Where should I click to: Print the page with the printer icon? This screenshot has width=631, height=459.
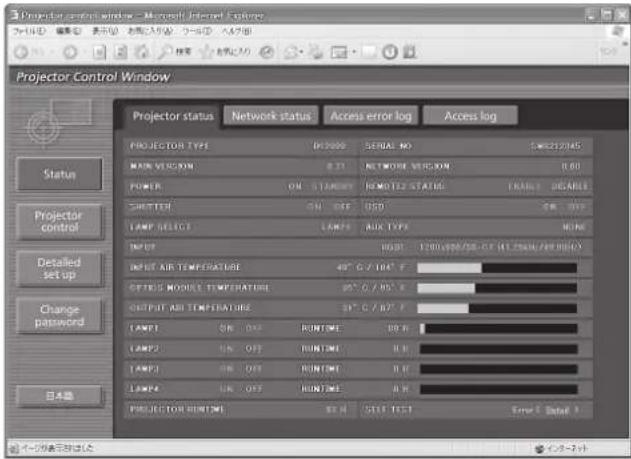316,52
